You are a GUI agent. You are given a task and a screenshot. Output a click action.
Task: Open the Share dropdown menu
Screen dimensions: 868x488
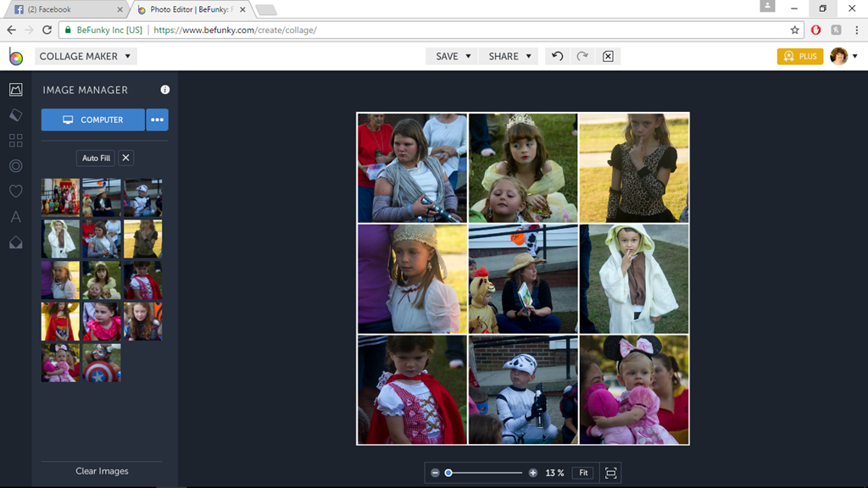[509, 56]
